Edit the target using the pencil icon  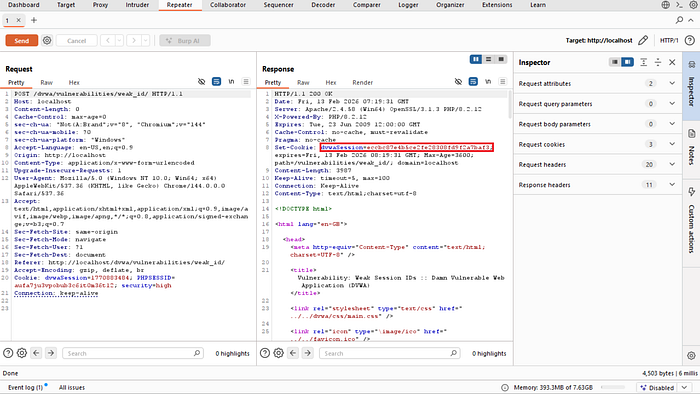(643, 41)
